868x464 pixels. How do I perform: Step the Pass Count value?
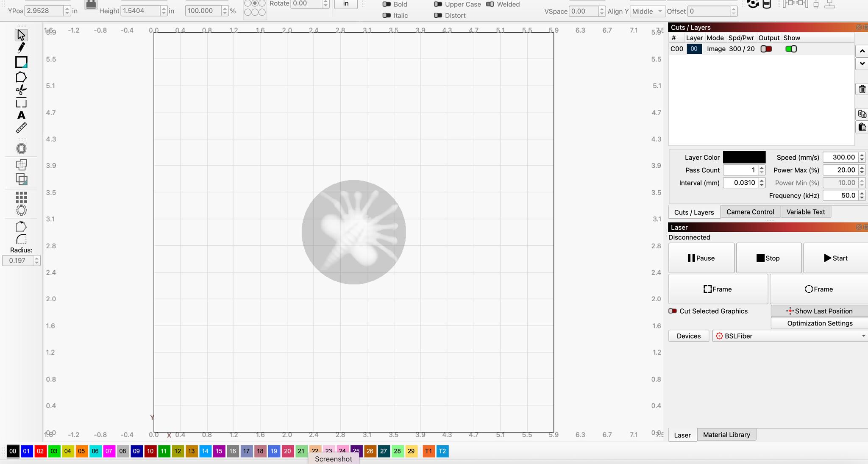(x=762, y=170)
